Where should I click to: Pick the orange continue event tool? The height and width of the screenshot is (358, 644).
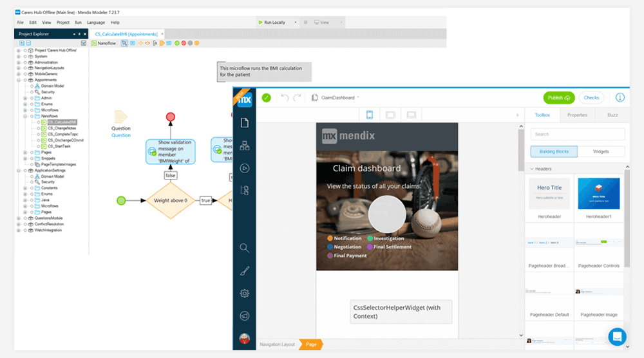click(196, 43)
